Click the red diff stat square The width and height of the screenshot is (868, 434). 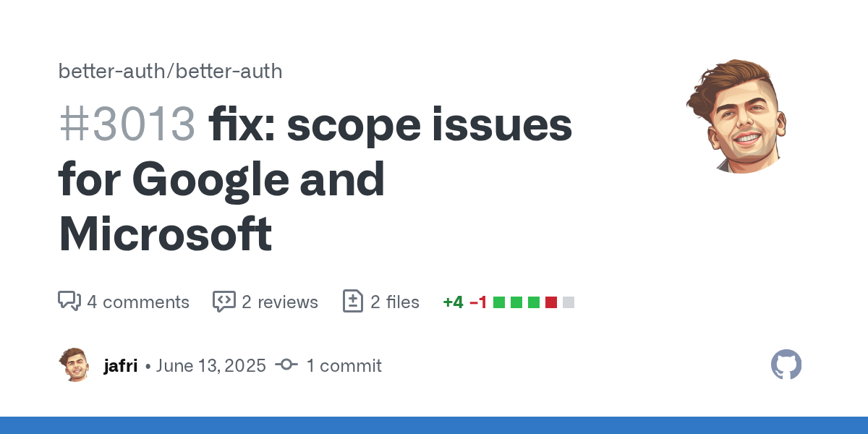[x=551, y=302]
